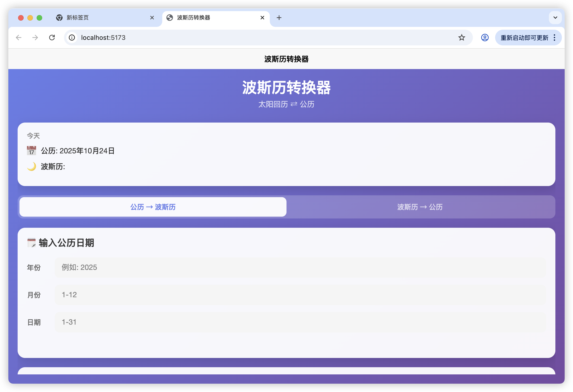Open a new tab with plus icon
Screen dimensions: 573x392
point(279,18)
